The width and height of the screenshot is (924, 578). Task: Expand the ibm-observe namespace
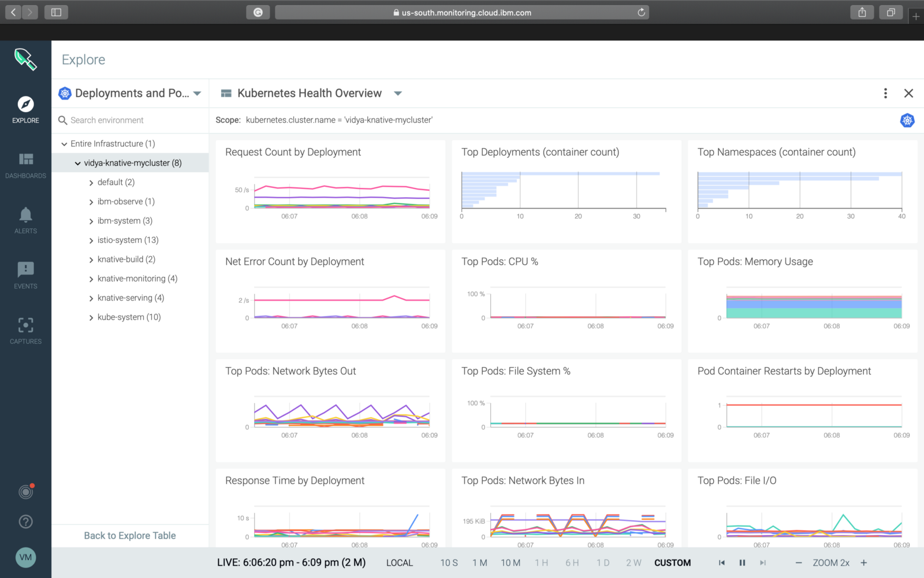coord(91,202)
